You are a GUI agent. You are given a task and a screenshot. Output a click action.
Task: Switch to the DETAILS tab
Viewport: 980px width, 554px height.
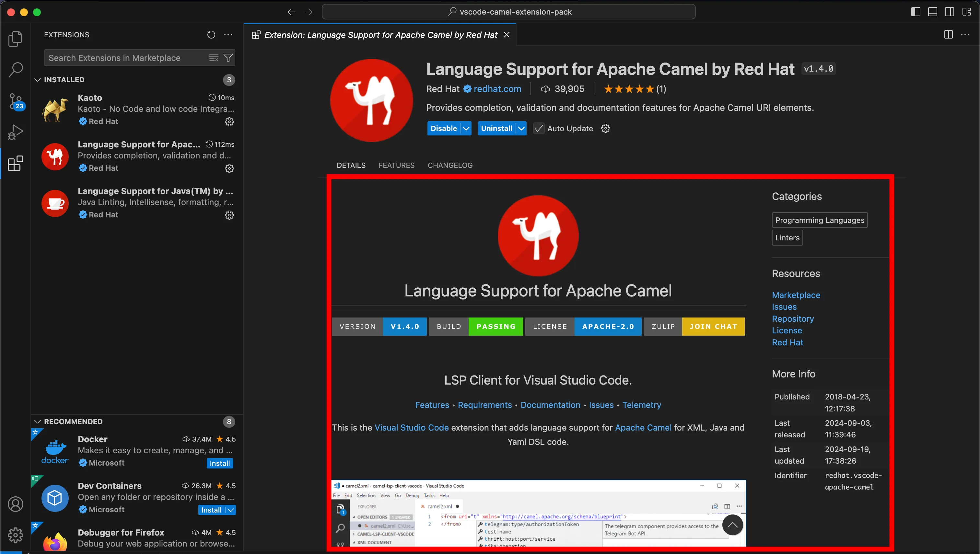tap(351, 165)
